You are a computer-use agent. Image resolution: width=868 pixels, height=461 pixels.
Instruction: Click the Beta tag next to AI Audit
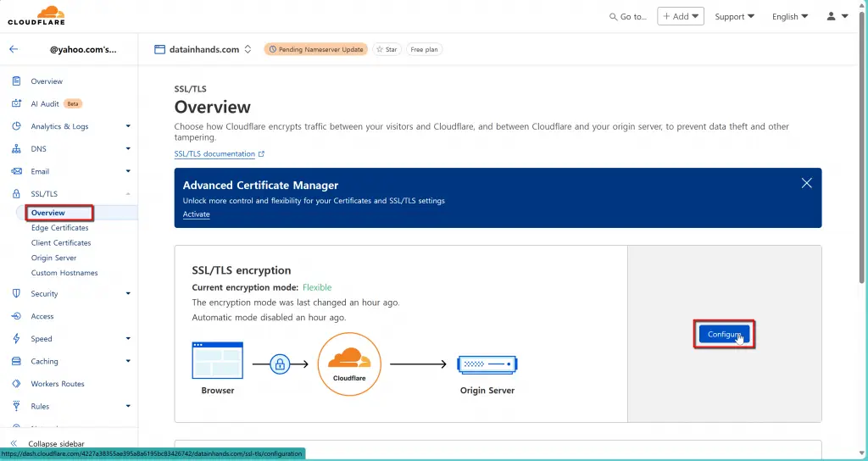tap(73, 104)
